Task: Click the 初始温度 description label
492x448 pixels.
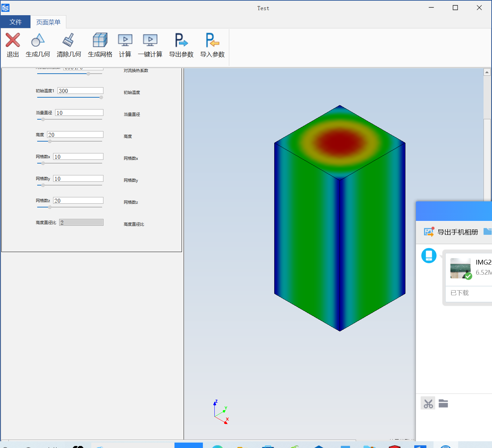Action: click(132, 92)
